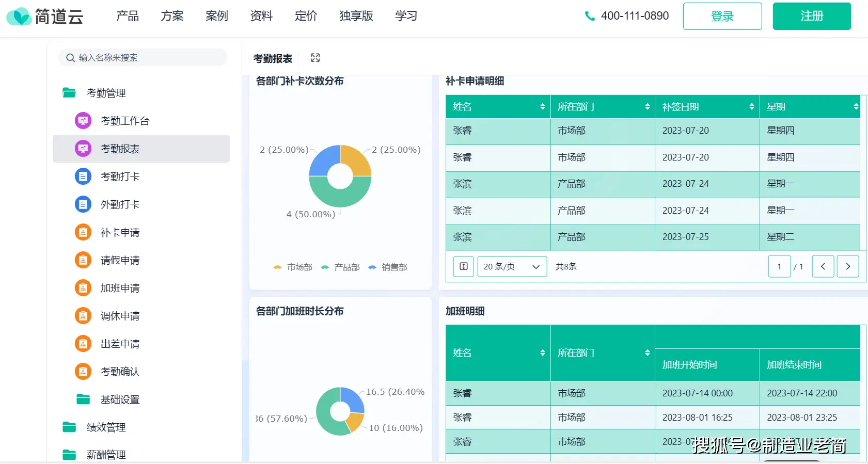Sort 加班明细 table by 姓名
The image size is (868, 464).
click(x=543, y=353)
